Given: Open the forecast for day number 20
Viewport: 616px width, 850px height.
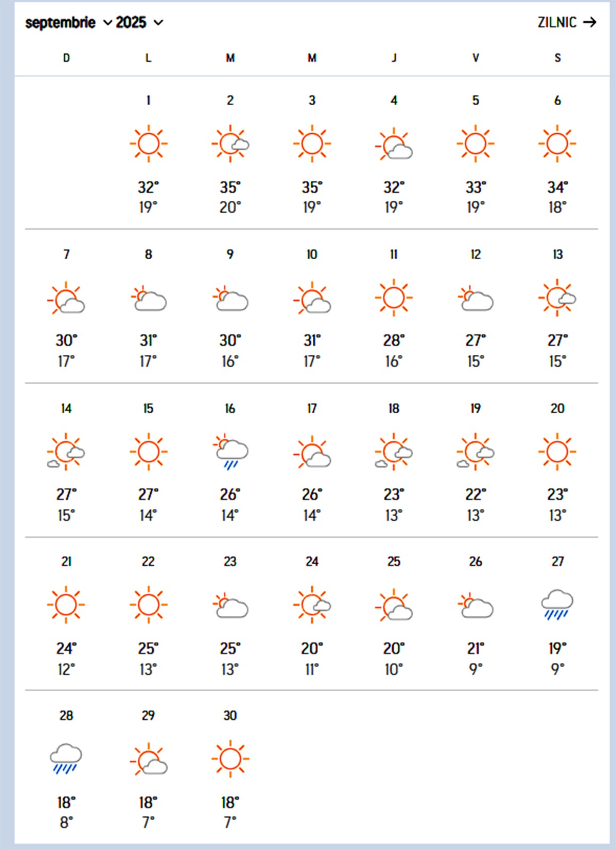Looking at the screenshot, I should pos(557,409).
